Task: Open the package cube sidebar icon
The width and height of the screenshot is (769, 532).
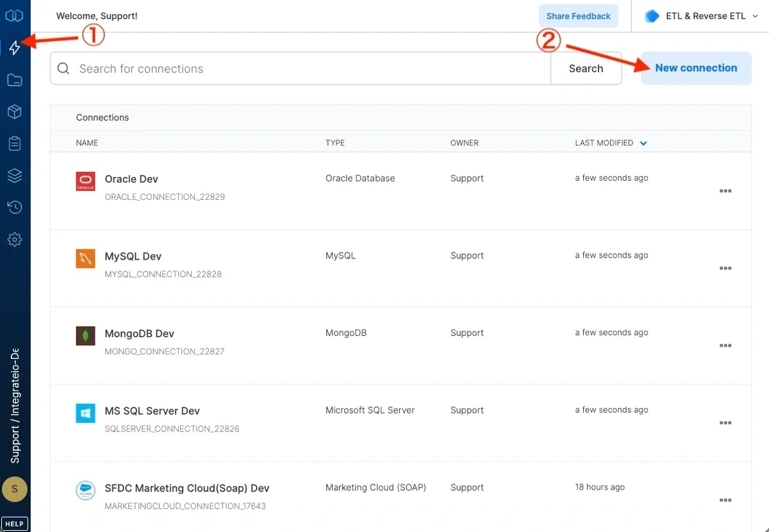Action: (x=15, y=112)
